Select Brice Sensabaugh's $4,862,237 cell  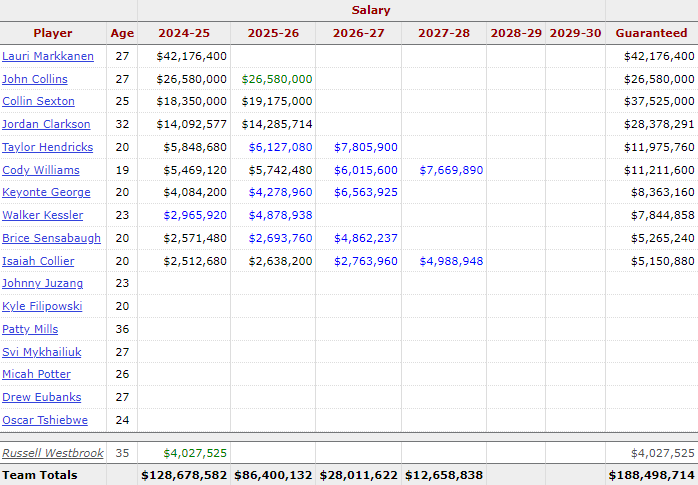pyautogui.click(x=366, y=238)
